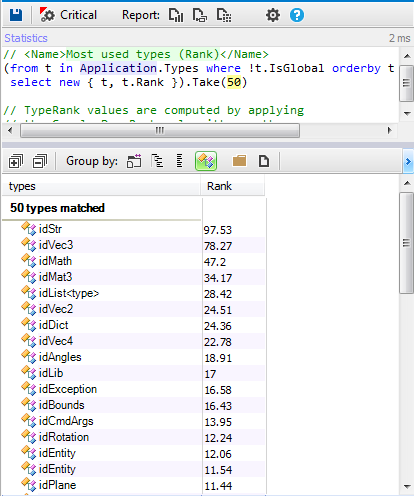Open the Statistics link
414x496 pixels.
[26, 38]
